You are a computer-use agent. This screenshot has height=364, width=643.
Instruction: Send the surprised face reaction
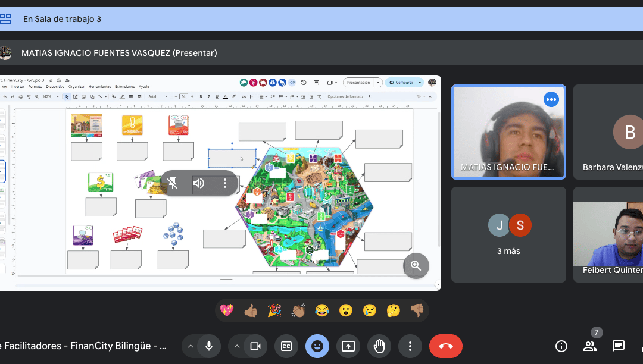[346, 311]
